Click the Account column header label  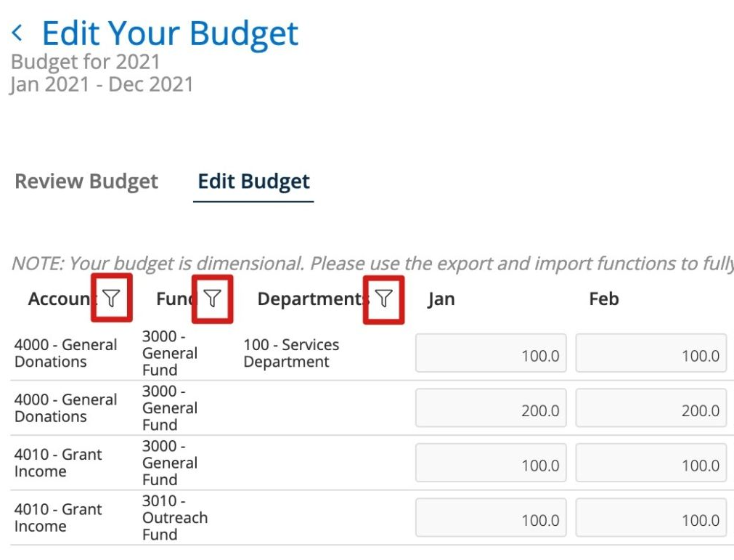pyautogui.click(x=62, y=299)
